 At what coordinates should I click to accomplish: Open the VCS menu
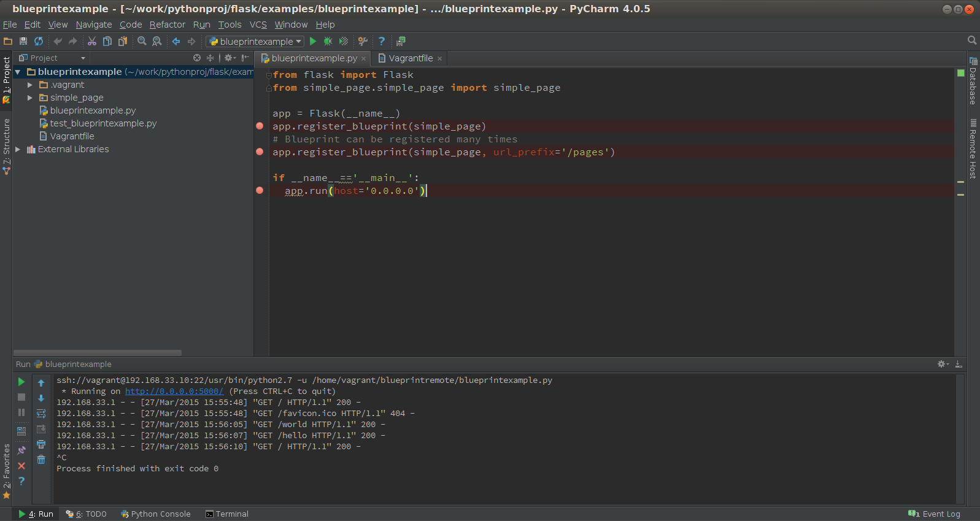[258, 25]
